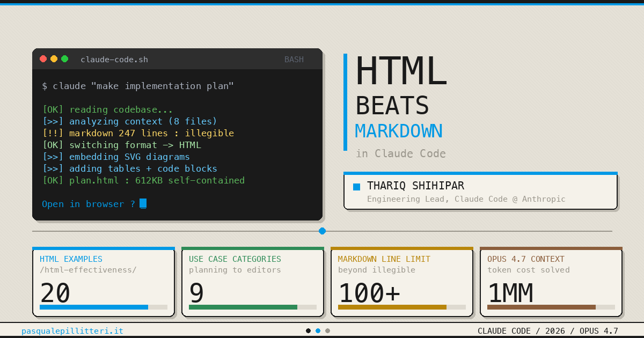Click the 'markdown 247 lines : illegible' warning
644x338 pixels.
click(x=151, y=133)
